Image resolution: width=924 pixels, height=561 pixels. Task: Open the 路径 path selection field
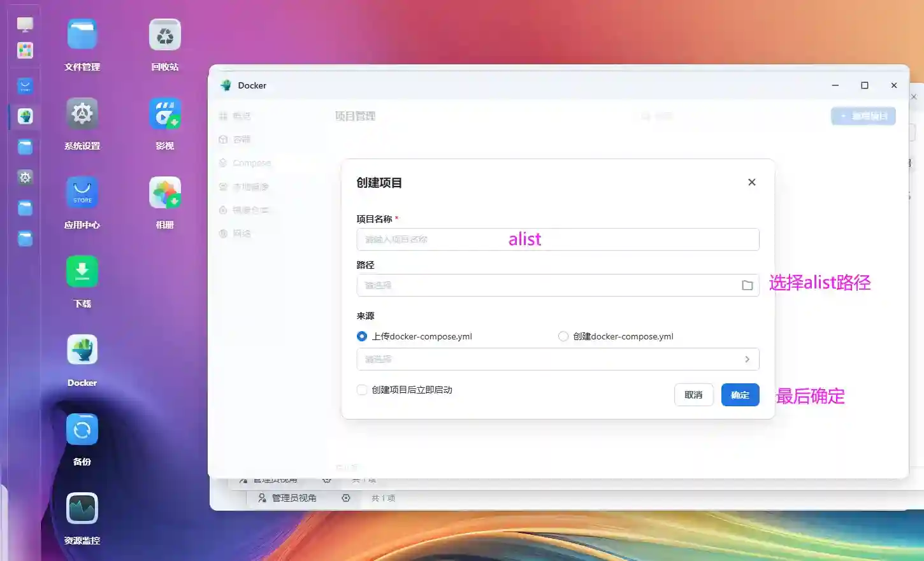[x=548, y=285]
